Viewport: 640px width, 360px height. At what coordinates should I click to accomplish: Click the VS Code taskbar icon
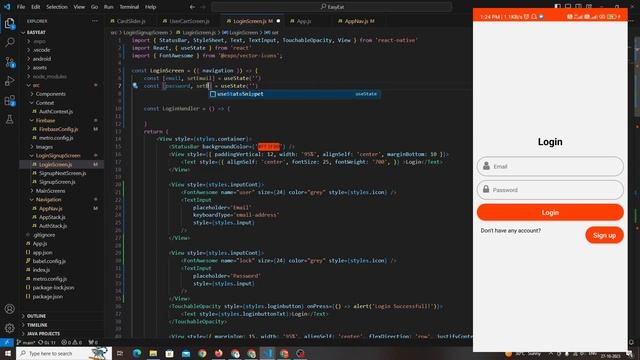[x=267, y=353]
